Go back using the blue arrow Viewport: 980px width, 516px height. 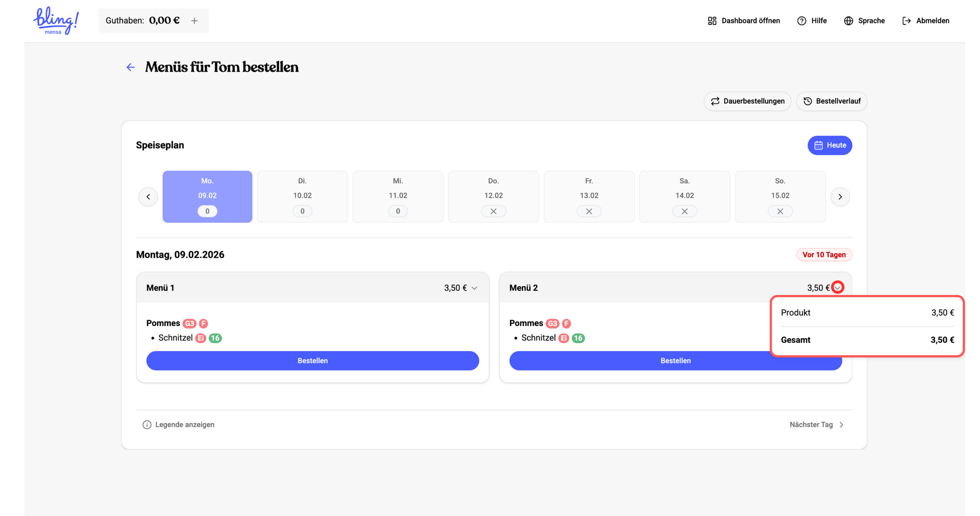[x=130, y=67]
